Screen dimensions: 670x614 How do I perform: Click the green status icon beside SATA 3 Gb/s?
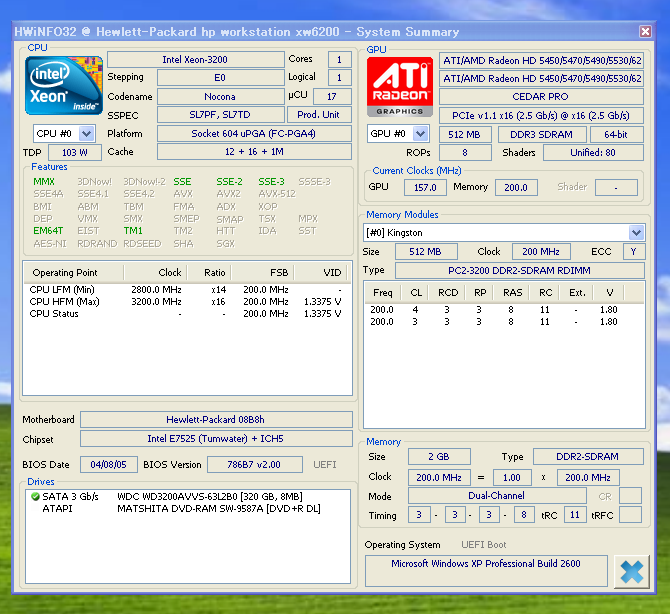[33, 497]
